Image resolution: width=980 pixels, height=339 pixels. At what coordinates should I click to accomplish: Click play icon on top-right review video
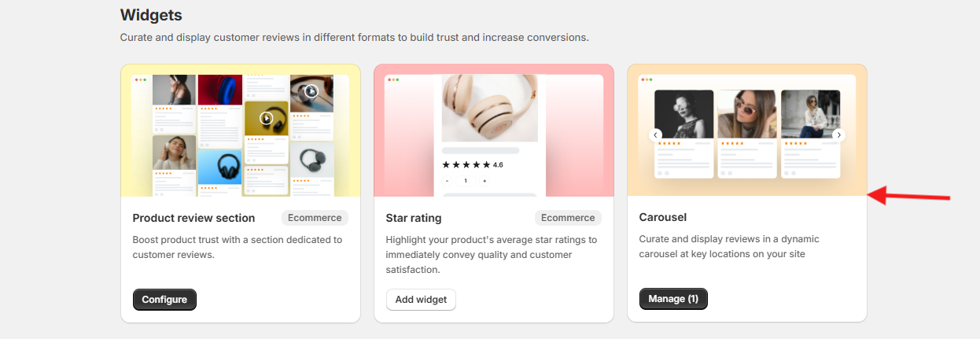click(x=311, y=91)
